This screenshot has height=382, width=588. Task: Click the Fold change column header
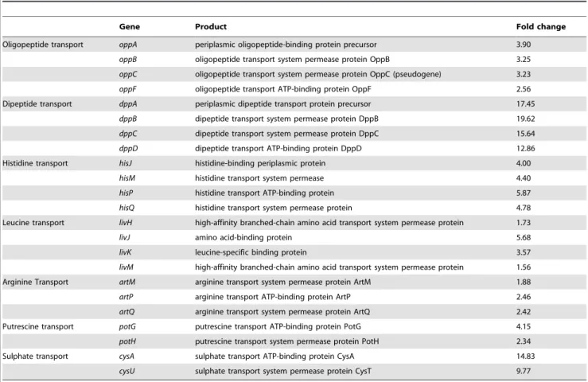[541, 26]
